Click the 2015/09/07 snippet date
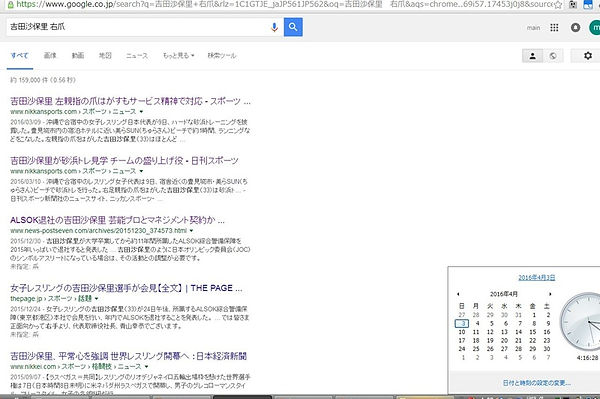The image size is (600, 399). pyautogui.click(x=25, y=377)
